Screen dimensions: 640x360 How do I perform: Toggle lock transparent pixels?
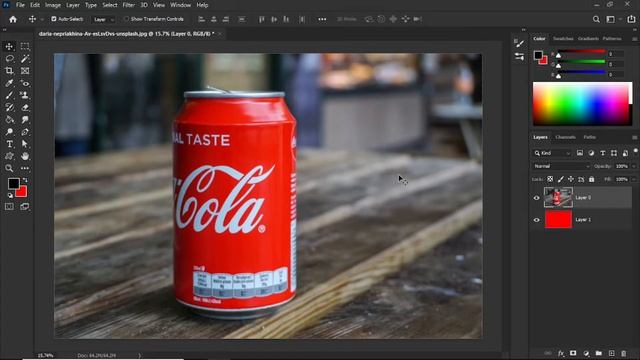(x=550, y=179)
